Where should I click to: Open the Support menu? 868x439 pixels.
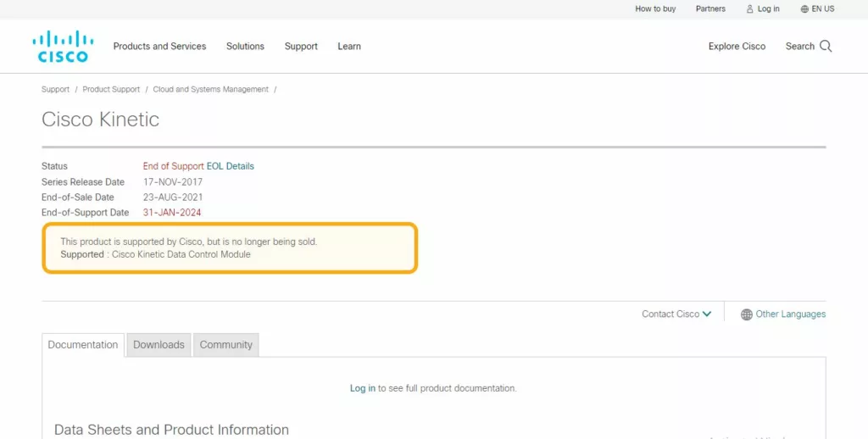tap(301, 47)
